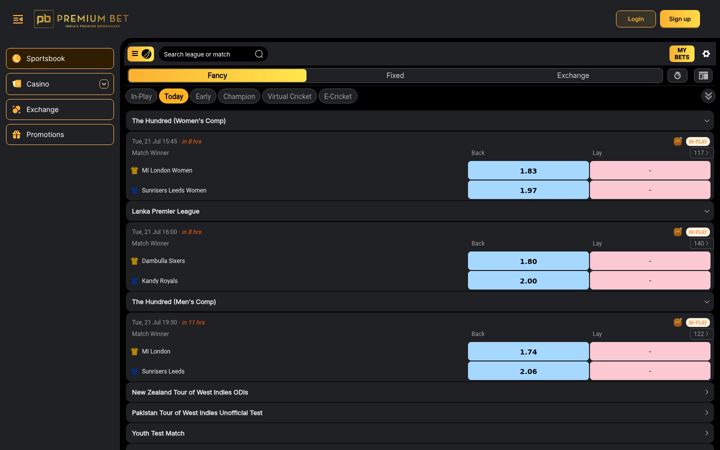
Task: Click the Casino cards icon
Action: [x=17, y=84]
